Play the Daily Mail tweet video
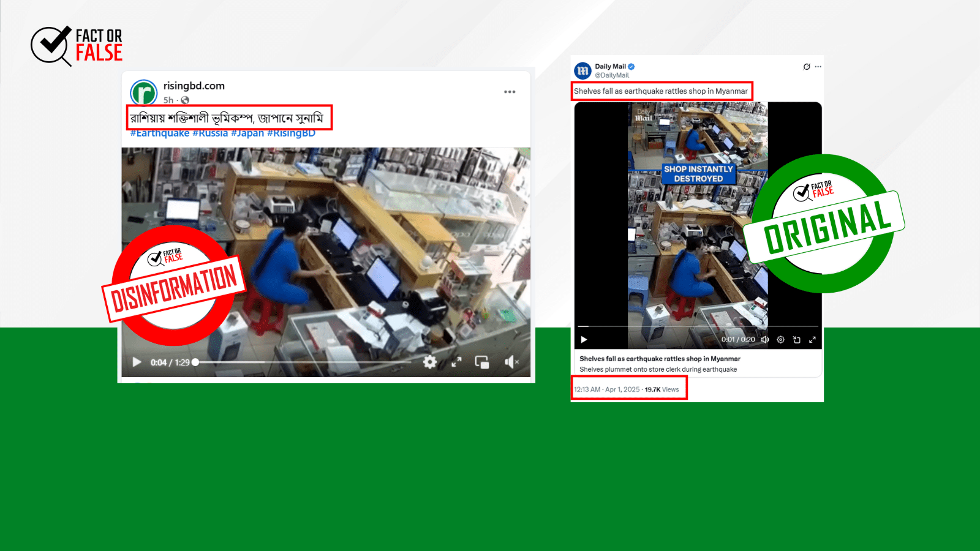The image size is (980, 551). click(584, 340)
